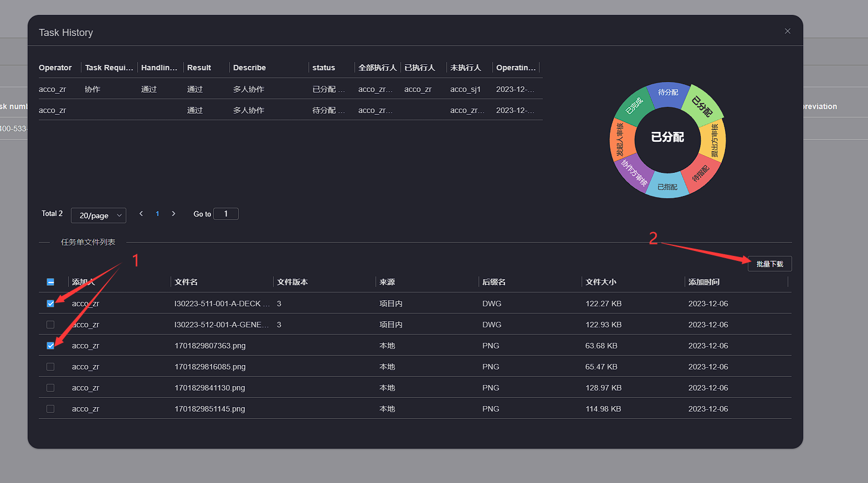Select page number 1 in pagination
The width and height of the screenshot is (868, 483).
pyautogui.click(x=157, y=214)
